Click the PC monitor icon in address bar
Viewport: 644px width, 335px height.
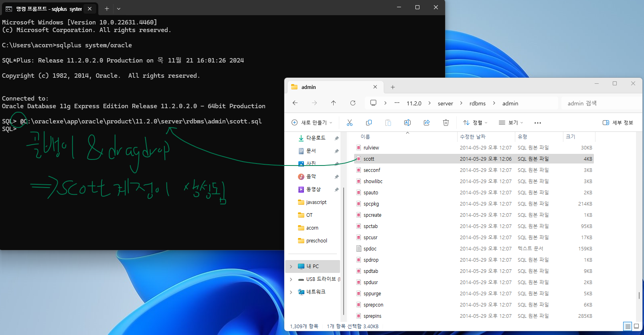(x=373, y=103)
